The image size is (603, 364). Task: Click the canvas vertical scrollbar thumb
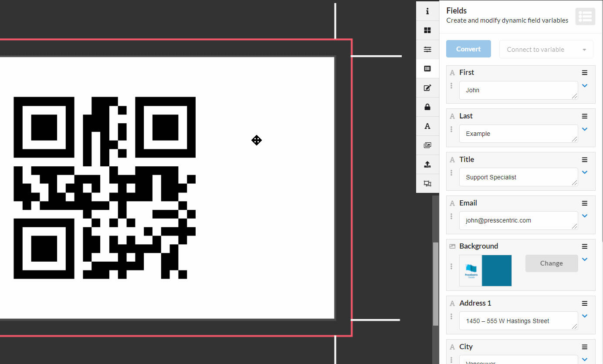pyautogui.click(x=436, y=284)
